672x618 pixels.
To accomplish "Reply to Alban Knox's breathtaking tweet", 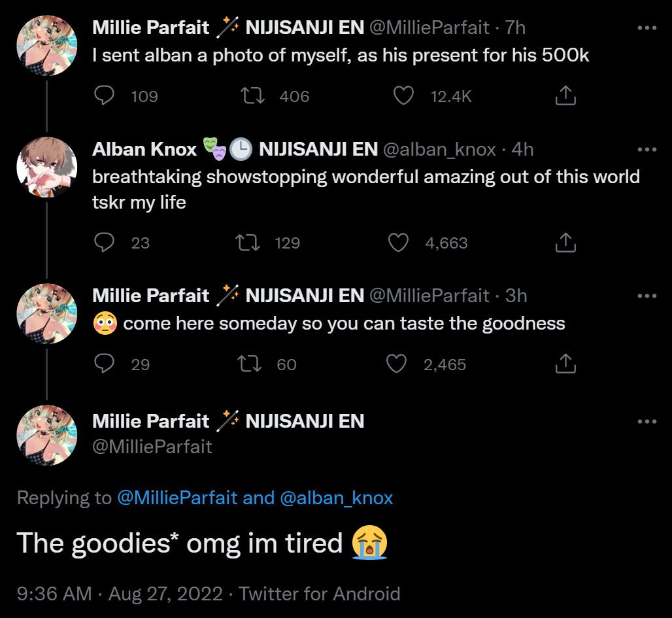I will point(105,243).
